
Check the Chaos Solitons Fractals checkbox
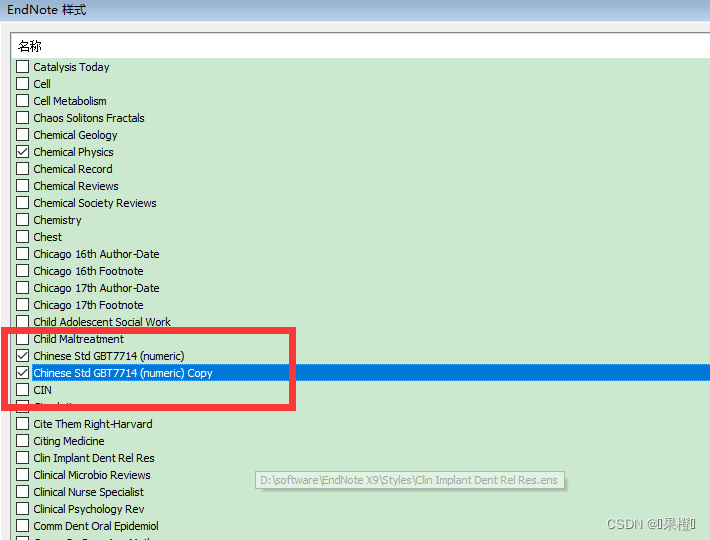(23, 118)
